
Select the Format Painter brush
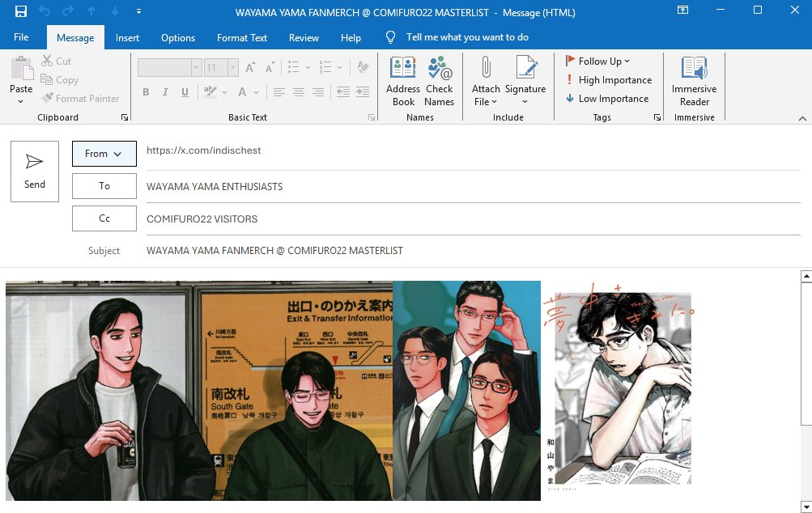[80, 99]
